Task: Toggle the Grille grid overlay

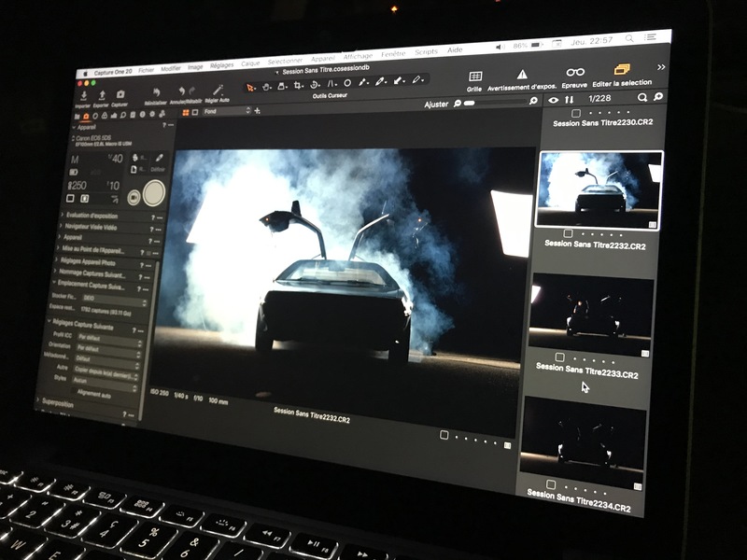Action: click(x=475, y=77)
